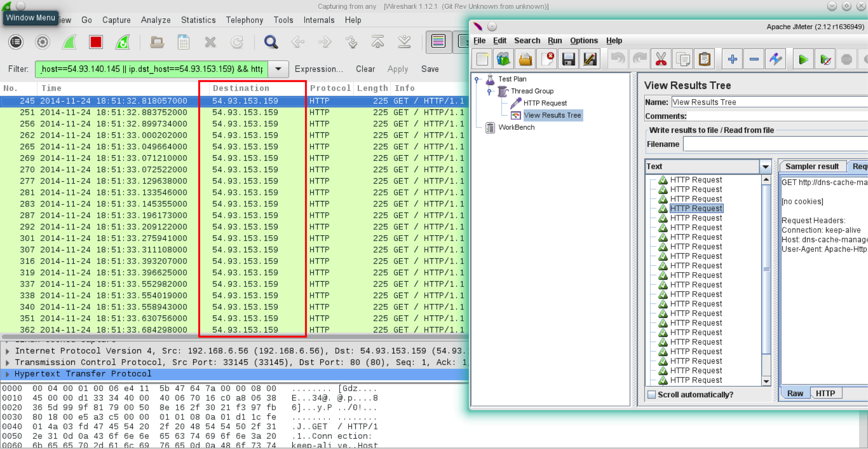Expand Internet Protocol Version 4 details
This screenshot has width=868, height=449.
tap(7, 351)
